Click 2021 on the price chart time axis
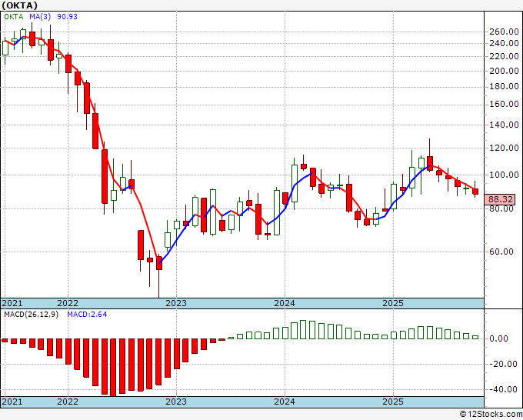Viewport: 523px width, 420px height. [12, 303]
